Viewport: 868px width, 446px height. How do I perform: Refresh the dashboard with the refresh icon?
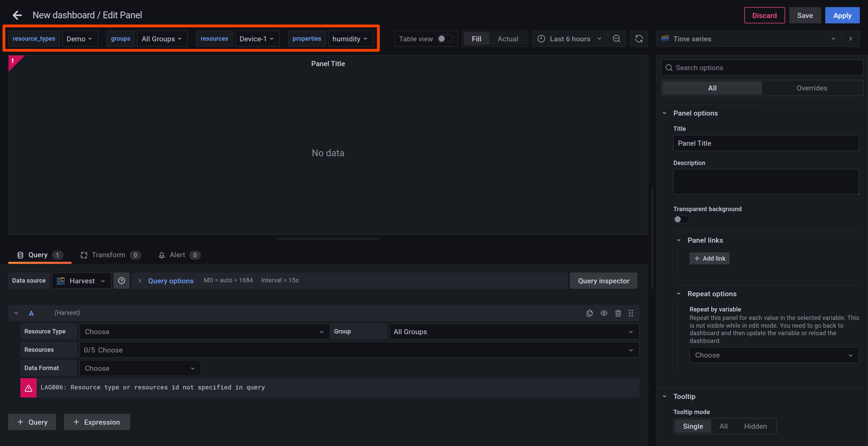click(639, 39)
